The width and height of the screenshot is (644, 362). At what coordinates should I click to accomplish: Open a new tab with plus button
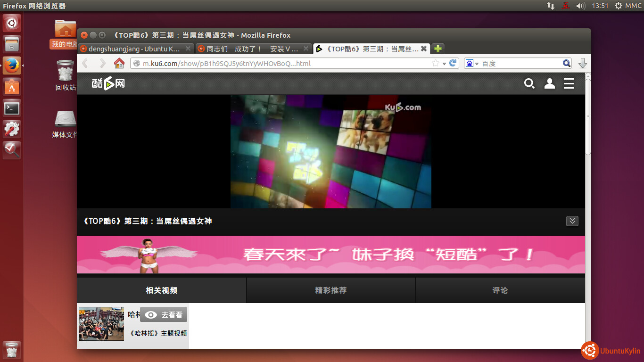click(438, 49)
